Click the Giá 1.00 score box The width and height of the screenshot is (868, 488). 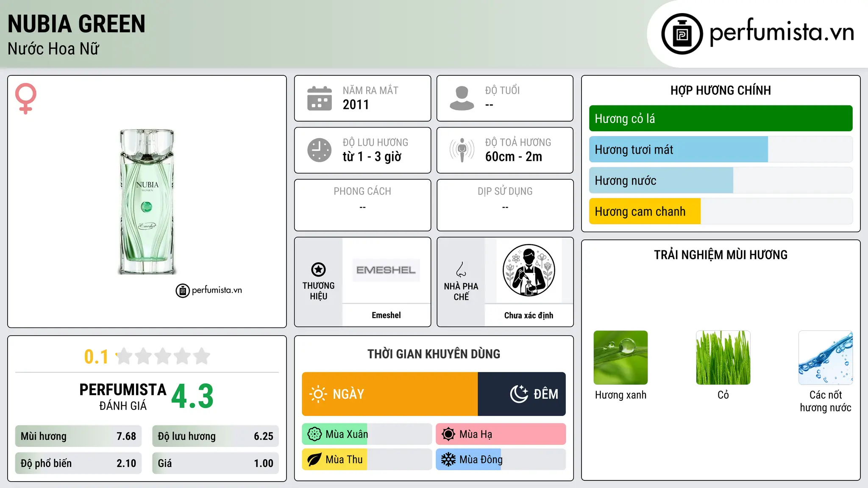(x=215, y=463)
